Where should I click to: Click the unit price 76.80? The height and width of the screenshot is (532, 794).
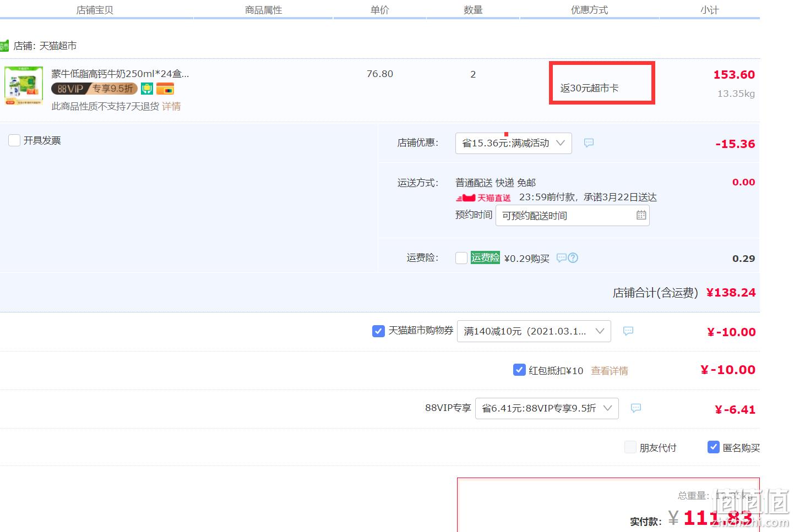(x=380, y=74)
